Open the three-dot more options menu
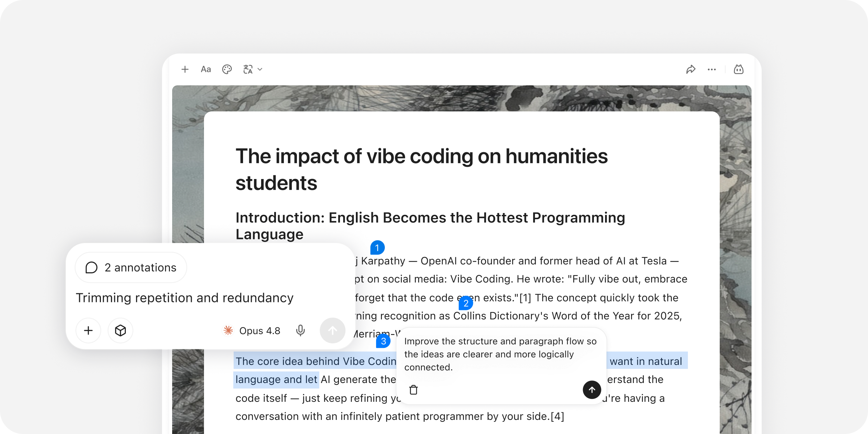 click(x=712, y=69)
